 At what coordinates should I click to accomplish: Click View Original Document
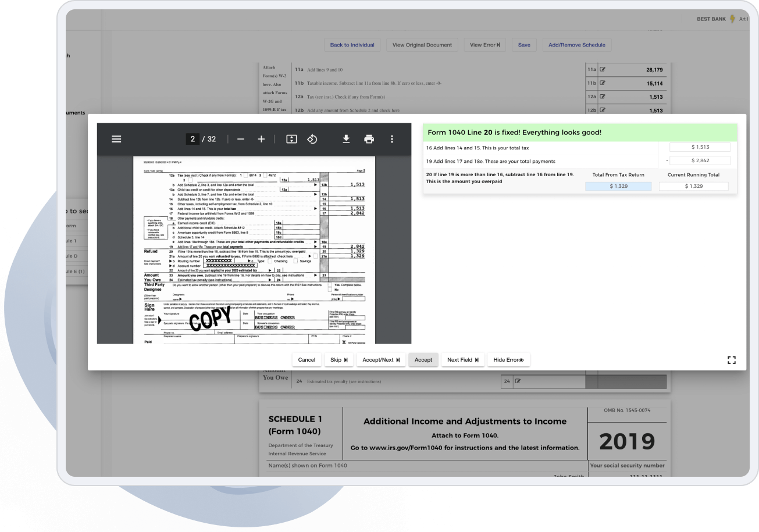click(x=422, y=45)
